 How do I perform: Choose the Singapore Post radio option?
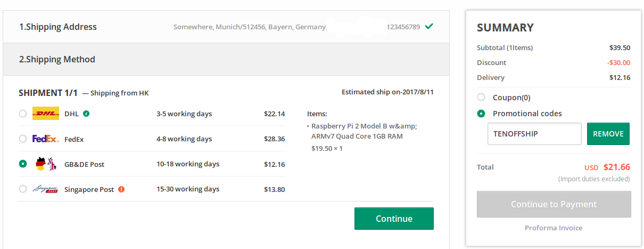[22, 189]
